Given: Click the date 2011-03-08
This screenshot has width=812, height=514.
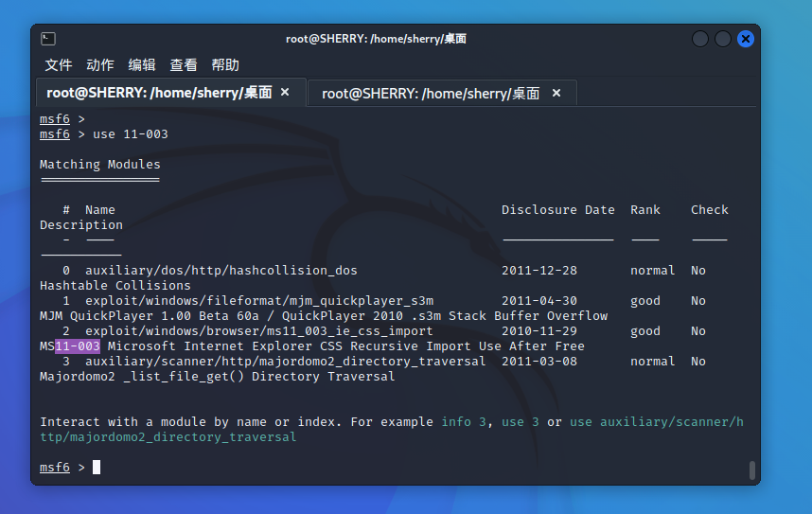Looking at the screenshot, I should click(x=539, y=362).
